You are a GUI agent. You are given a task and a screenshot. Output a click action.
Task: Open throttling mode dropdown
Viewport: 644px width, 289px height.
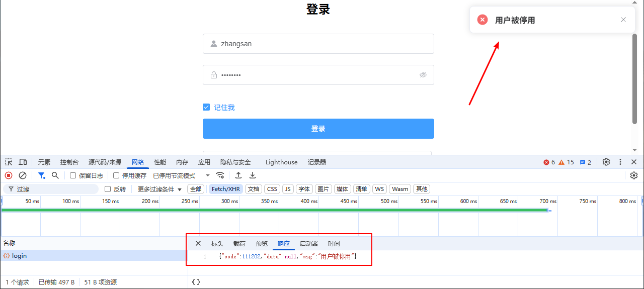point(182,175)
